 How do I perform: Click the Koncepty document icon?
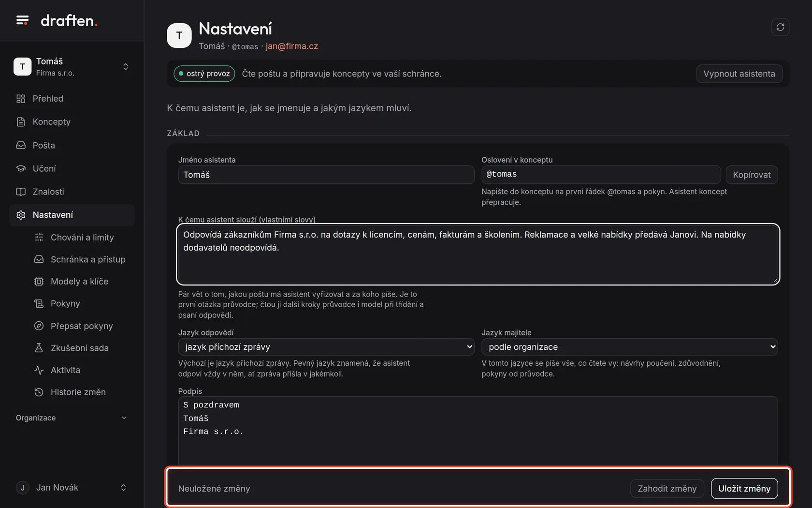[21, 122]
